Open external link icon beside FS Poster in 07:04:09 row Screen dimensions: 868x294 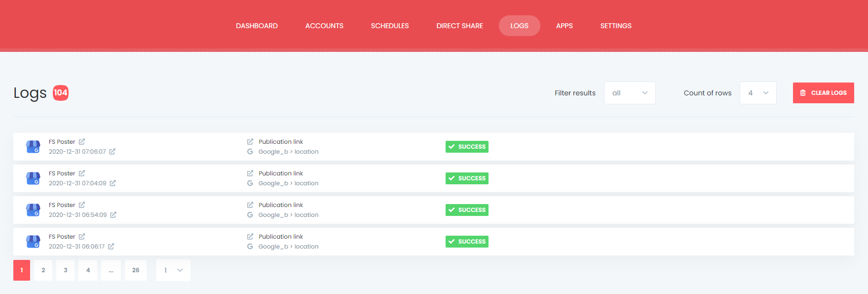(82, 173)
